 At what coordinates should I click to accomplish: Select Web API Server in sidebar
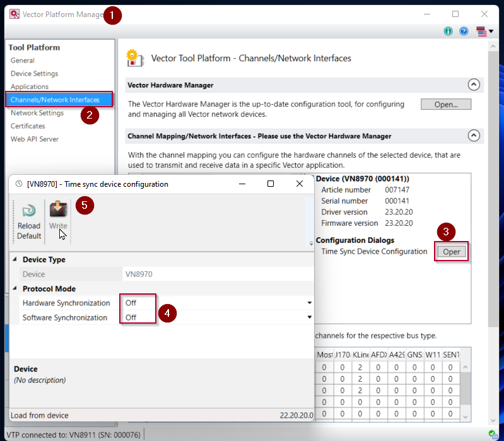coord(35,139)
